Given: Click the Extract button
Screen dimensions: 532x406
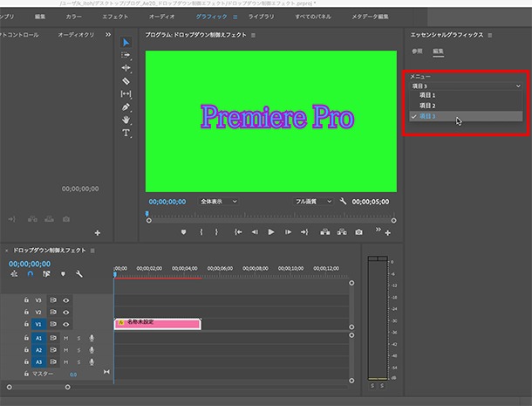Looking at the screenshot, I should point(342,232).
